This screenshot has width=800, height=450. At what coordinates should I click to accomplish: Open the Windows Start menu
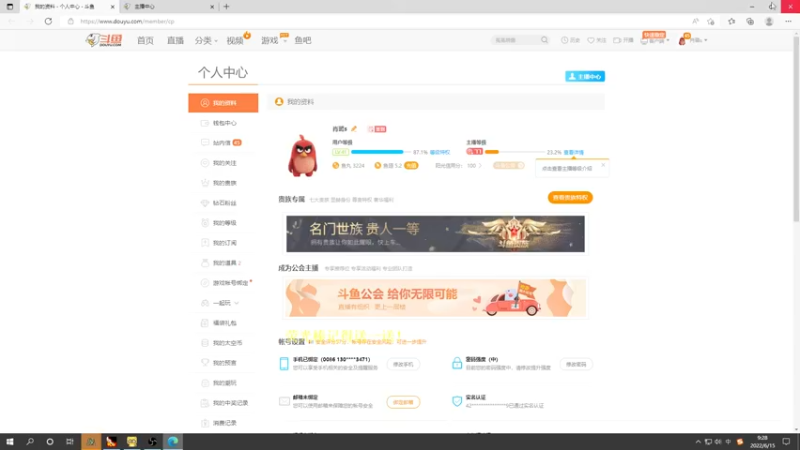pyautogui.click(x=10, y=441)
